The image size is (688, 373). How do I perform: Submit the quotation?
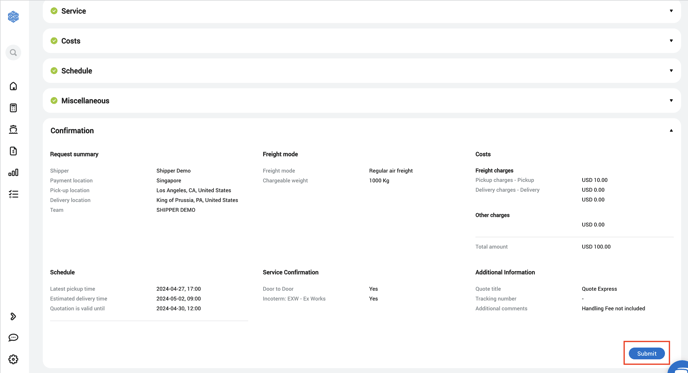pos(647,353)
